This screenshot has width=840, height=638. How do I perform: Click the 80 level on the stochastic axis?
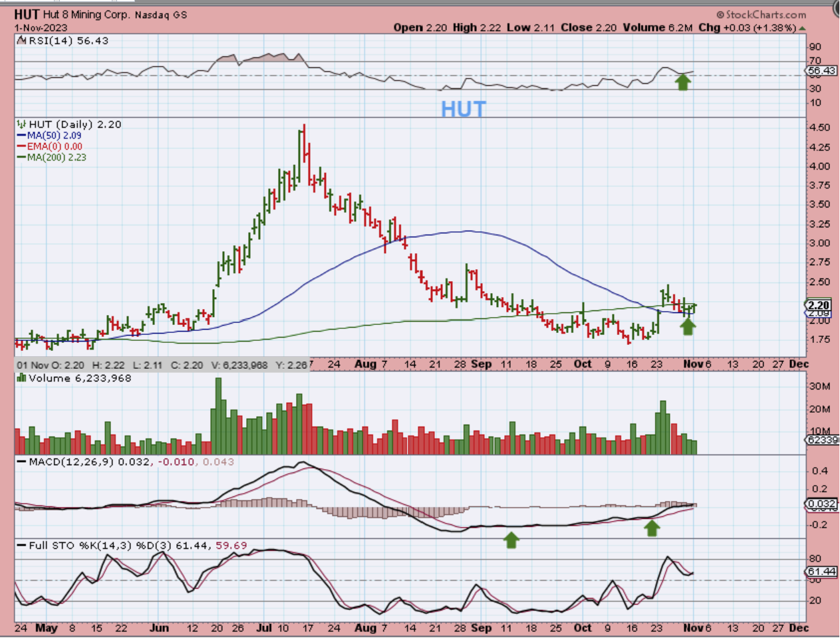click(815, 558)
